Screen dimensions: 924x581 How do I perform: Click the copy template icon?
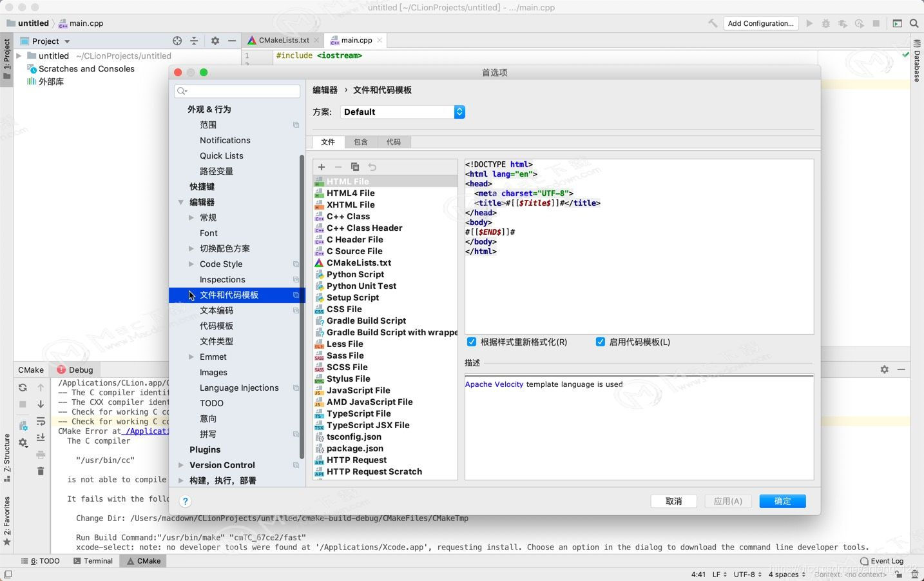tap(355, 167)
